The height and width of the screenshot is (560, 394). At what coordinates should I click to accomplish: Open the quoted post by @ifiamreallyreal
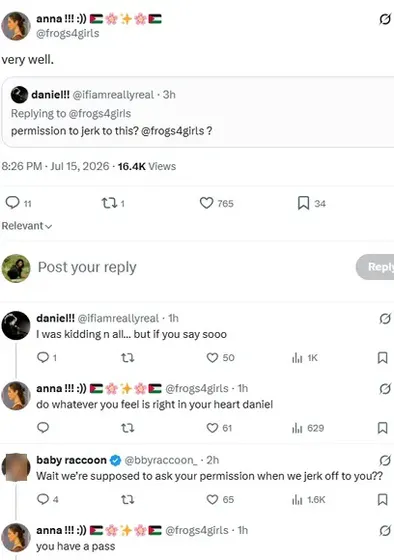click(198, 112)
